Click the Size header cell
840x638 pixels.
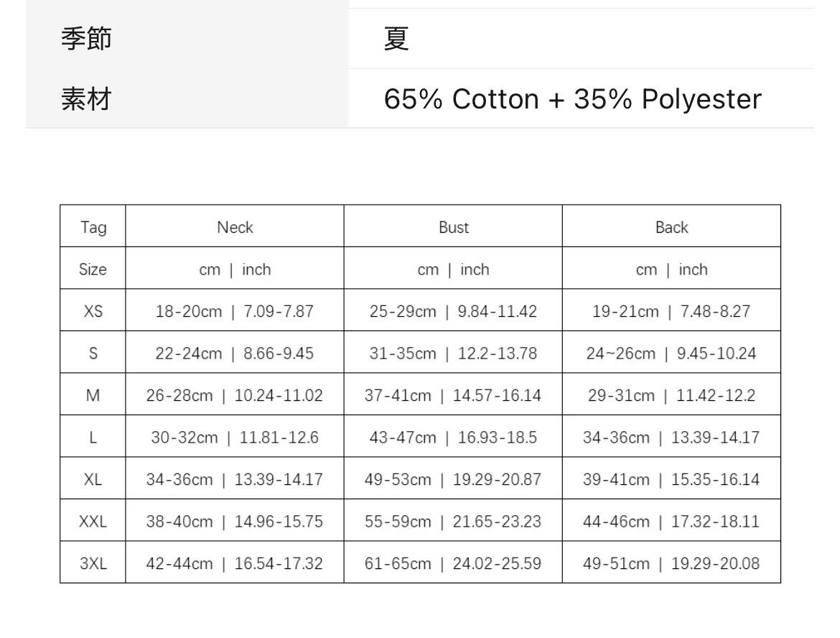click(x=93, y=269)
